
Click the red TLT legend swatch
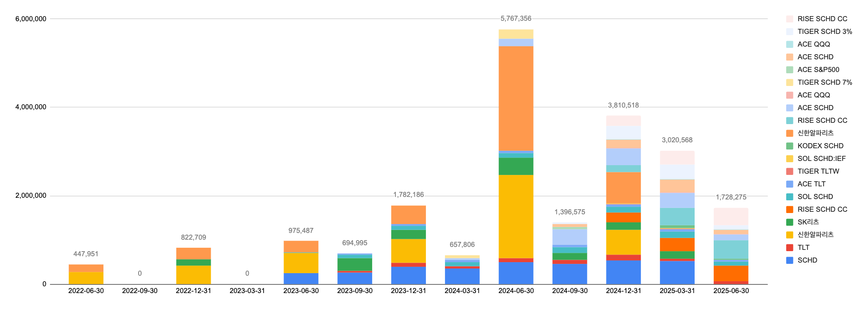[x=790, y=248]
